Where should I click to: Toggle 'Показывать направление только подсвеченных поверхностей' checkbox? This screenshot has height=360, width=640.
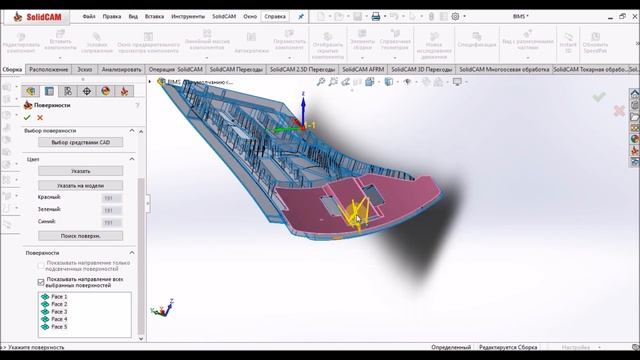coord(41,266)
